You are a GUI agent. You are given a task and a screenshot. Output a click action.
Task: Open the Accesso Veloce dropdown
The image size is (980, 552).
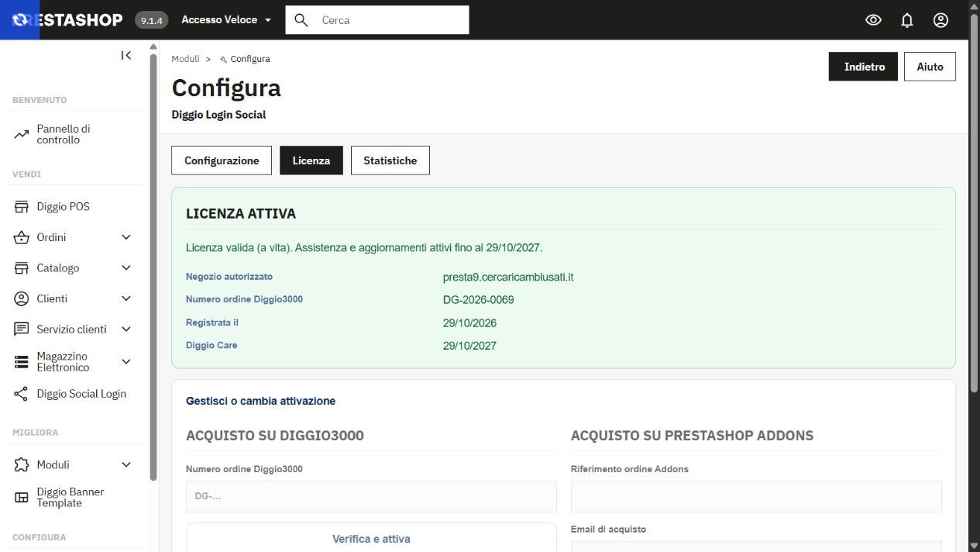(x=226, y=20)
